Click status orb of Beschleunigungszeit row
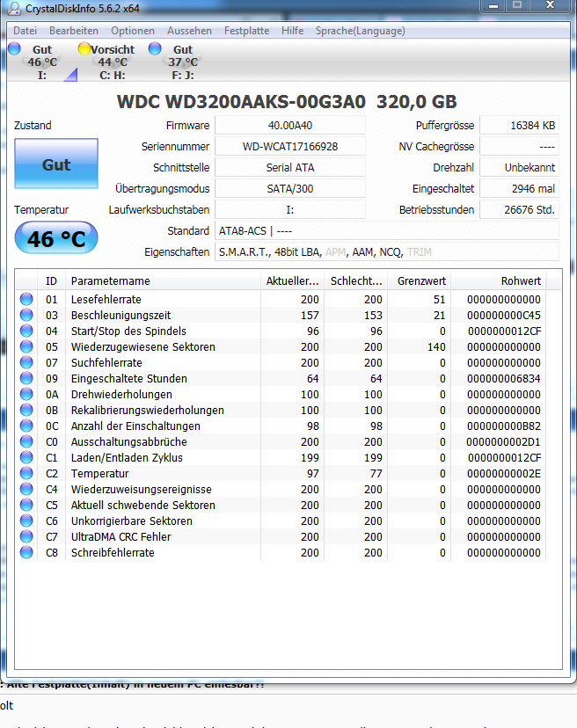The width and height of the screenshot is (577, 728). [26, 315]
